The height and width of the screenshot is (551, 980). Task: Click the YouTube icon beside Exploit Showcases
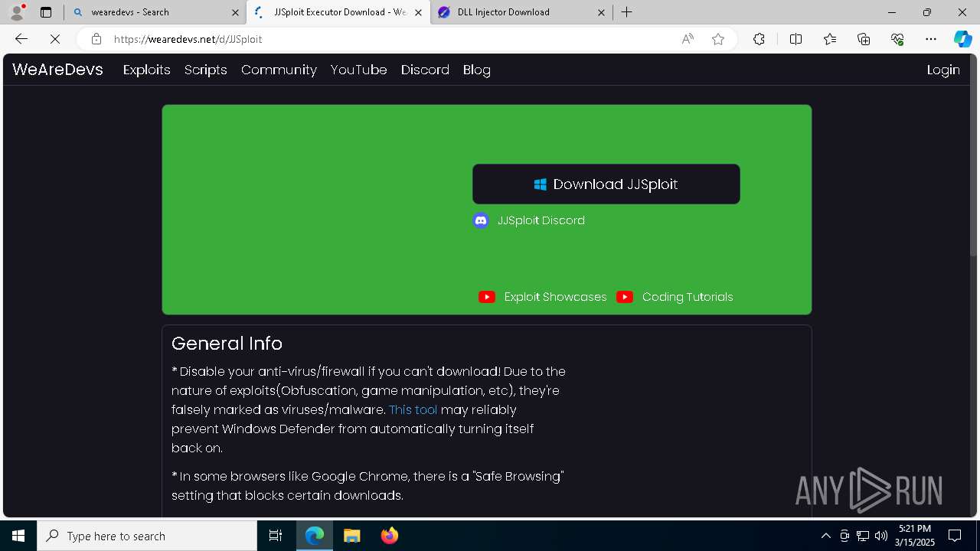(487, 297)
